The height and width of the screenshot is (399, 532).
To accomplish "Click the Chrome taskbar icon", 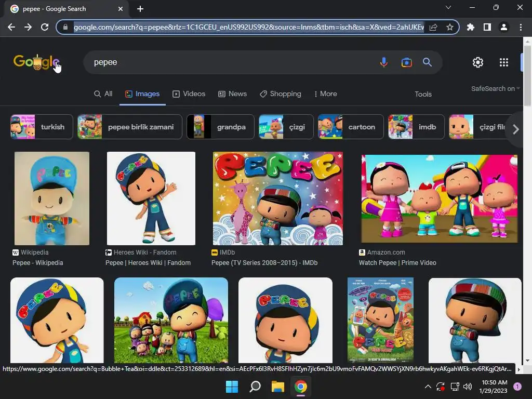I will pyautogui.click(x=301, y=387).
